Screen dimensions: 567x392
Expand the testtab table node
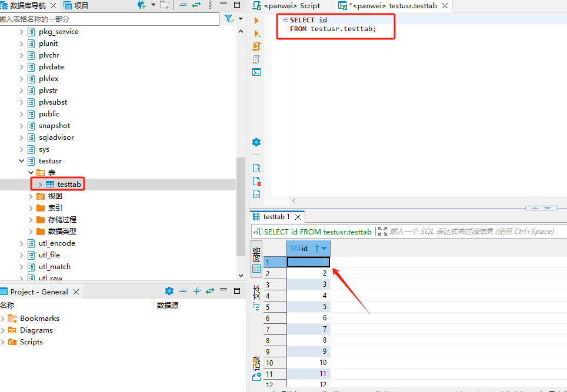coord(40,185)
